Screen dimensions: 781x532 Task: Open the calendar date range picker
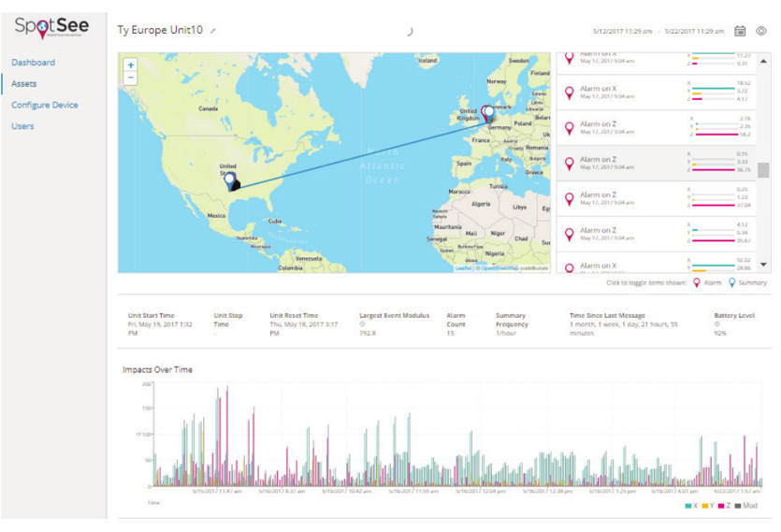pyautogui.click(x=740, y=31)
